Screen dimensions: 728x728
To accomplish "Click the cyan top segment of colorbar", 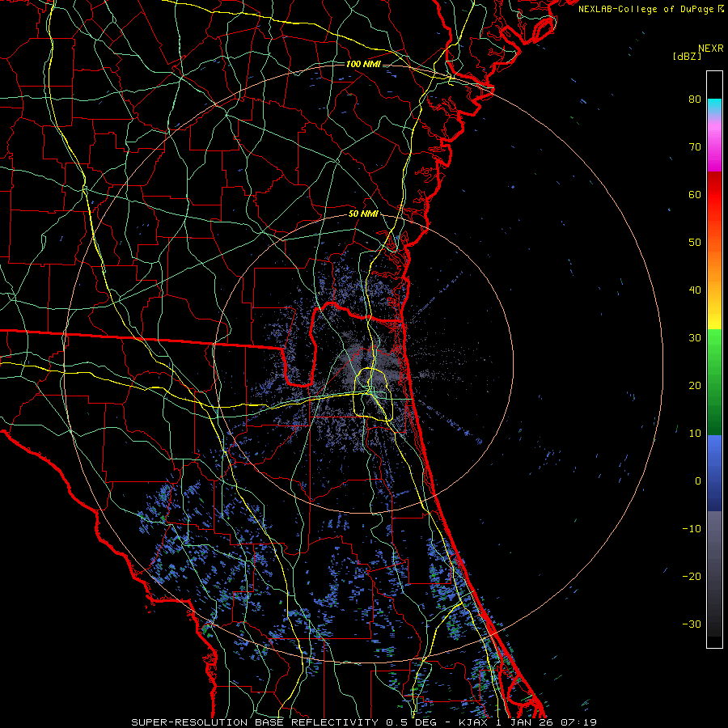I will [714, 108].
